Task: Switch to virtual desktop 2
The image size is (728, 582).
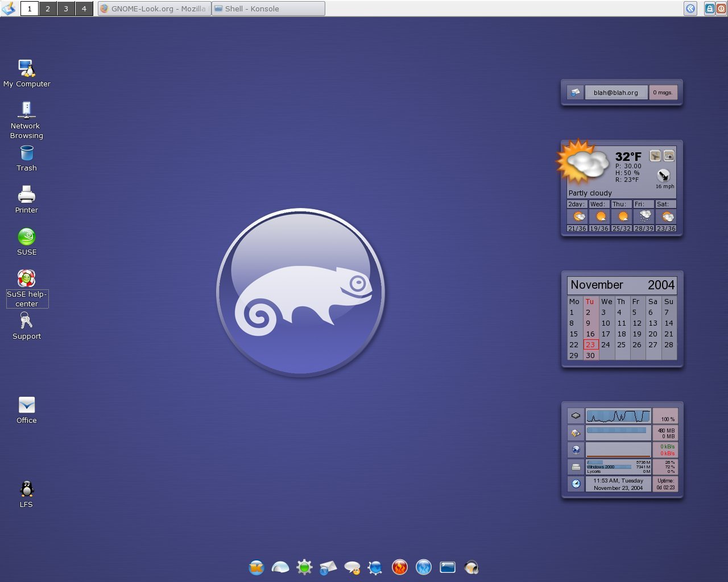Action: pyautogui.click(x=48, y=9)
